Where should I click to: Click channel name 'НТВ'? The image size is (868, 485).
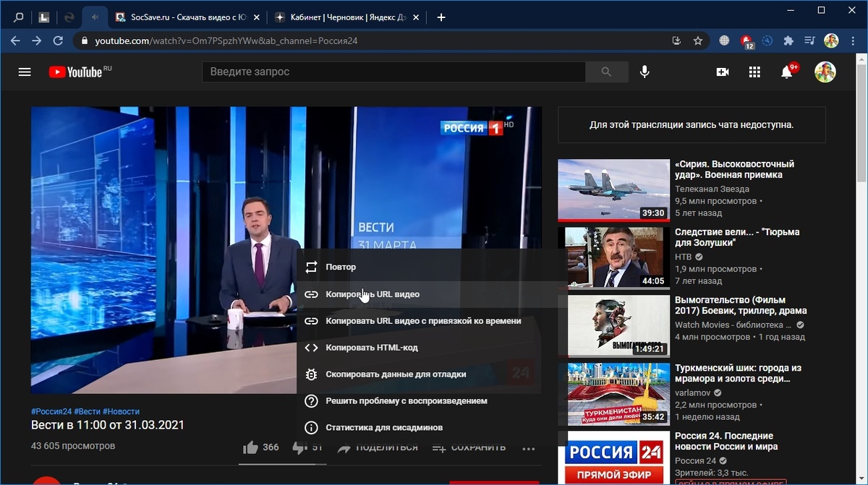(684, 256)
